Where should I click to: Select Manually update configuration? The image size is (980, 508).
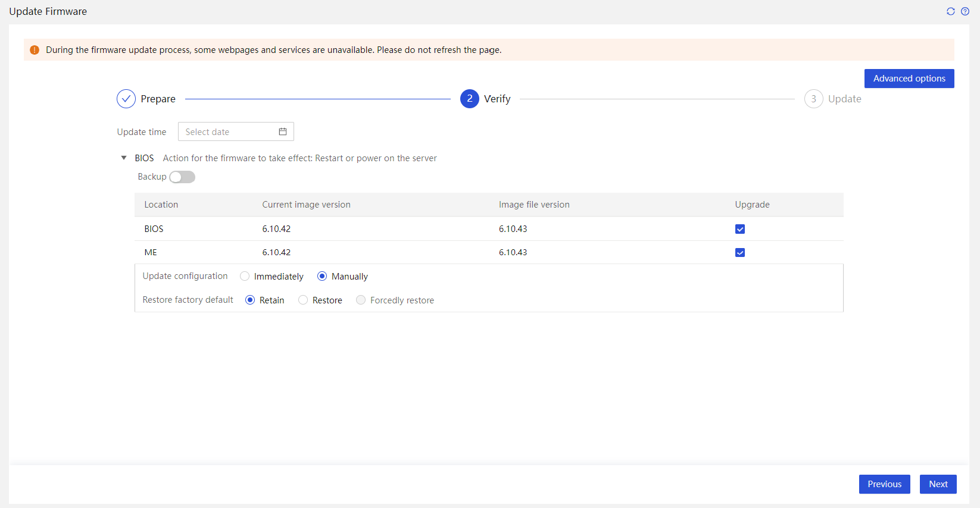(x=322, y=276)
